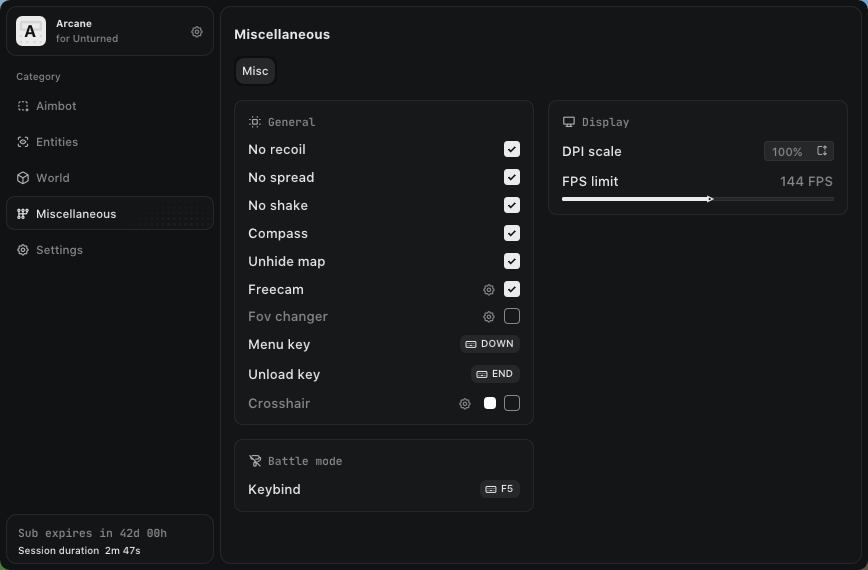868x570 pixels.
Task: Open the Settings category
Action: [59, 250]
